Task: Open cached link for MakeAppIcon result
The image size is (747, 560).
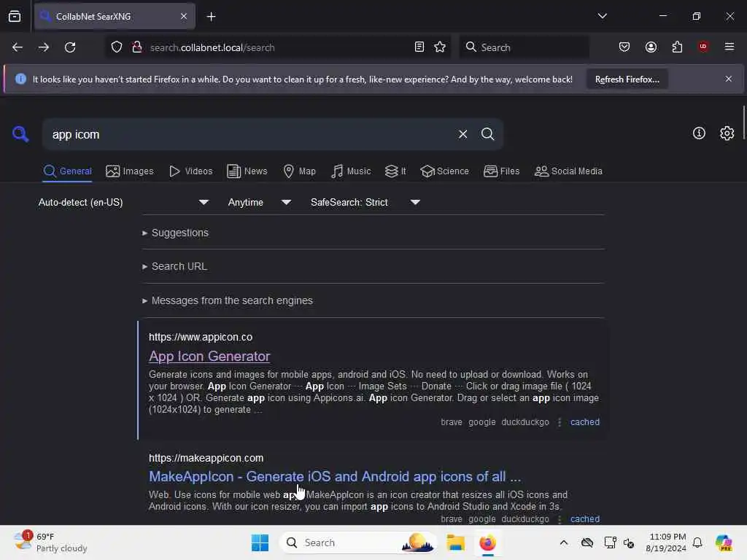Action: [584, 518]
